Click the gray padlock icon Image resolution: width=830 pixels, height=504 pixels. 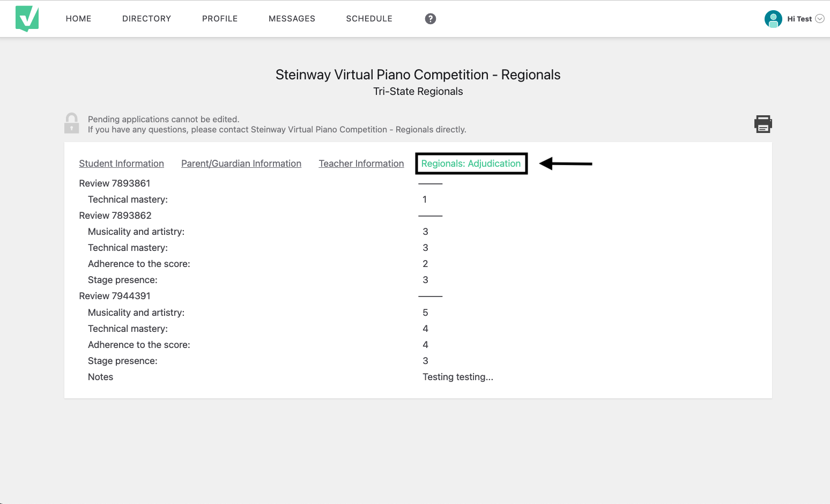[x=72, y=123]
